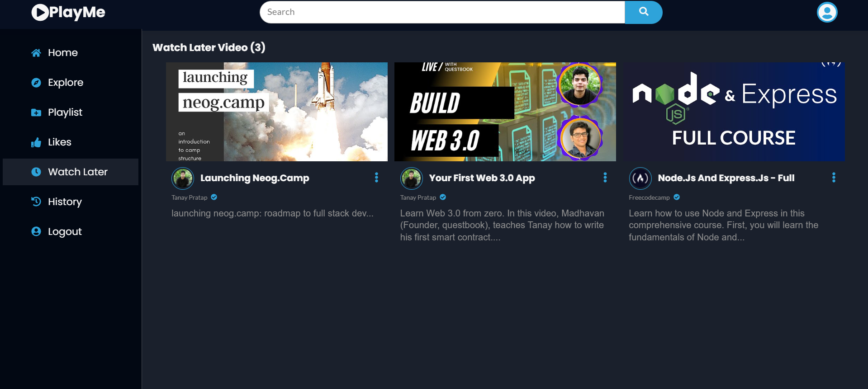Open the user profile avatar icon
This screenshot has width=868, height=389.
click(827, 12)
